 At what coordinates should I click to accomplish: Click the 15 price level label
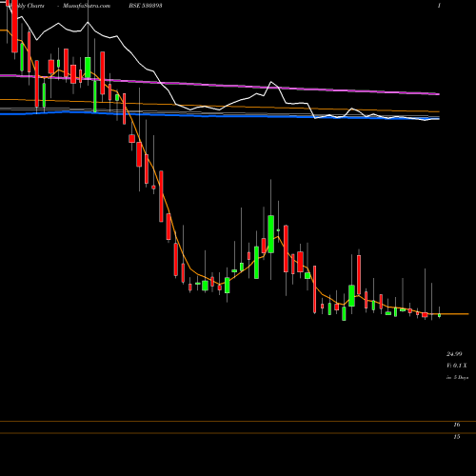(457, 437)
